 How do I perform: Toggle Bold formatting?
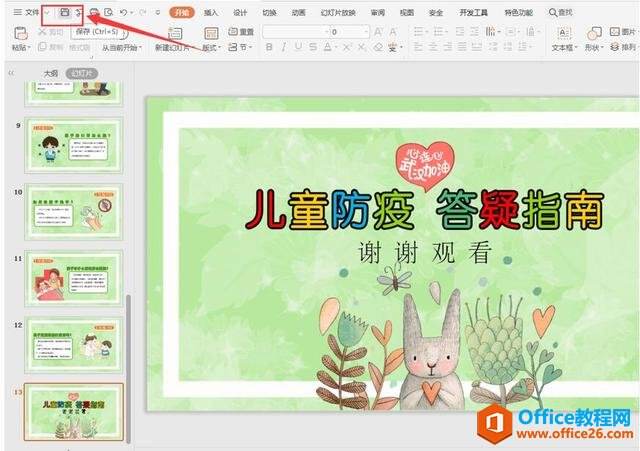[269, 47]
